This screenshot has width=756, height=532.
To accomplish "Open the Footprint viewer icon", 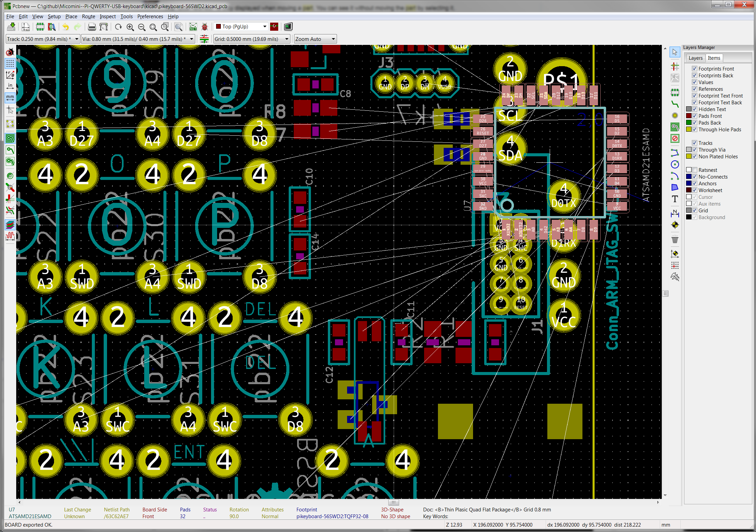I will pos(52,27).
